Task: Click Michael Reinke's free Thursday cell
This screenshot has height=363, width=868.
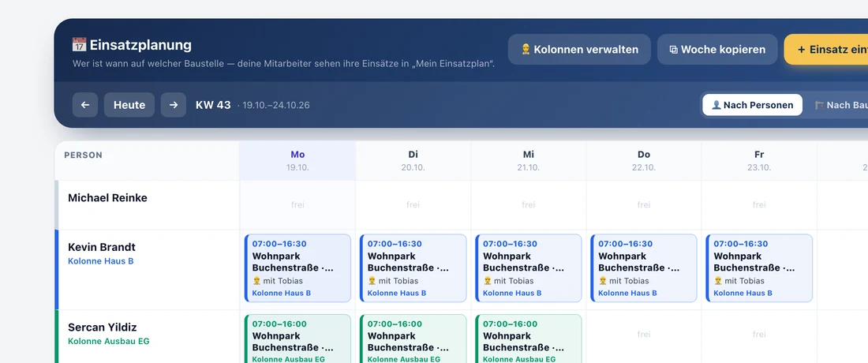Action: click(644, 204)
